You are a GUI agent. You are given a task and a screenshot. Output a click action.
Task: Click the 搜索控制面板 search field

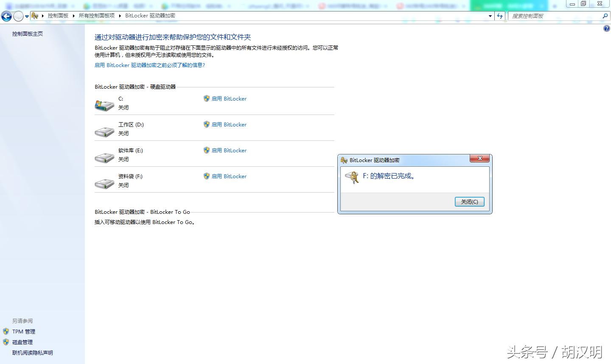555,16
